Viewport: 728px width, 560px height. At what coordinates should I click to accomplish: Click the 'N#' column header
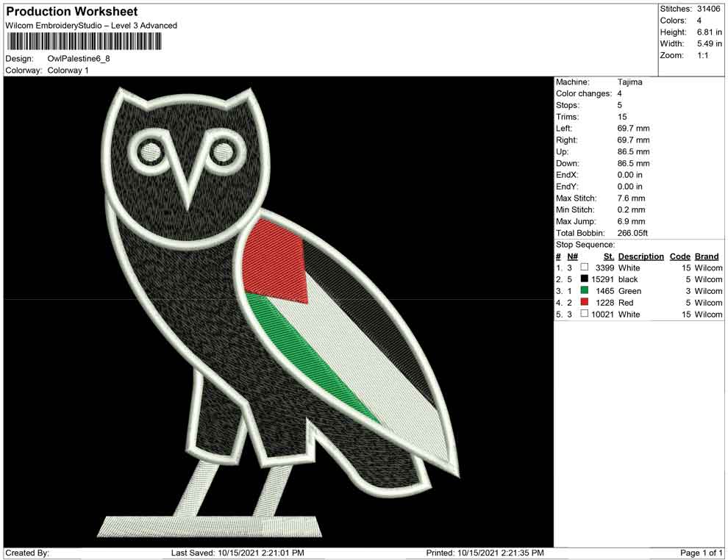pyautogui.click(x=572, y=256)
